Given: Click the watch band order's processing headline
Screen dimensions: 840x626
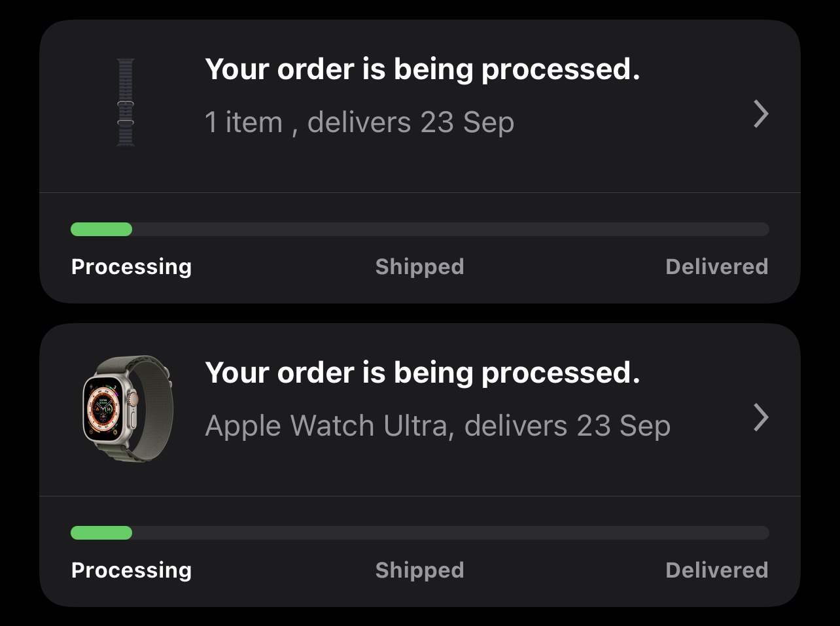Looking at the screenshot, I should point(422,69).
